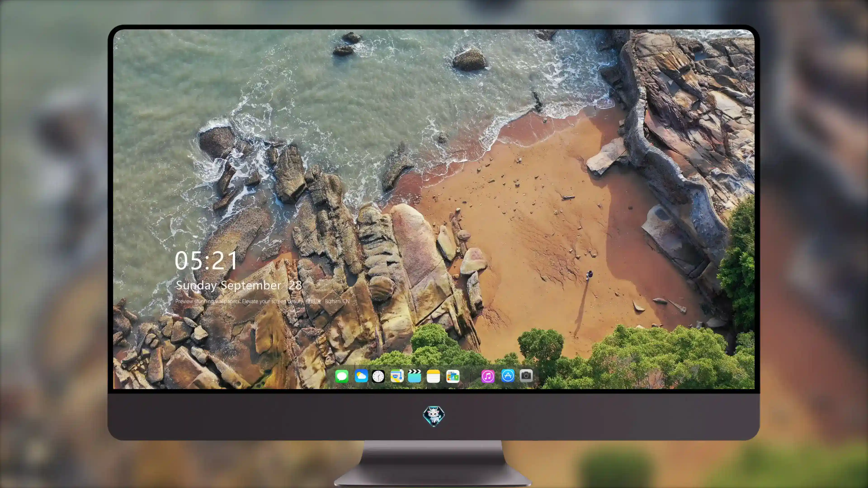Open the Videos clapperboard app in the dock

pyautogui.click(x=415, y=376)
